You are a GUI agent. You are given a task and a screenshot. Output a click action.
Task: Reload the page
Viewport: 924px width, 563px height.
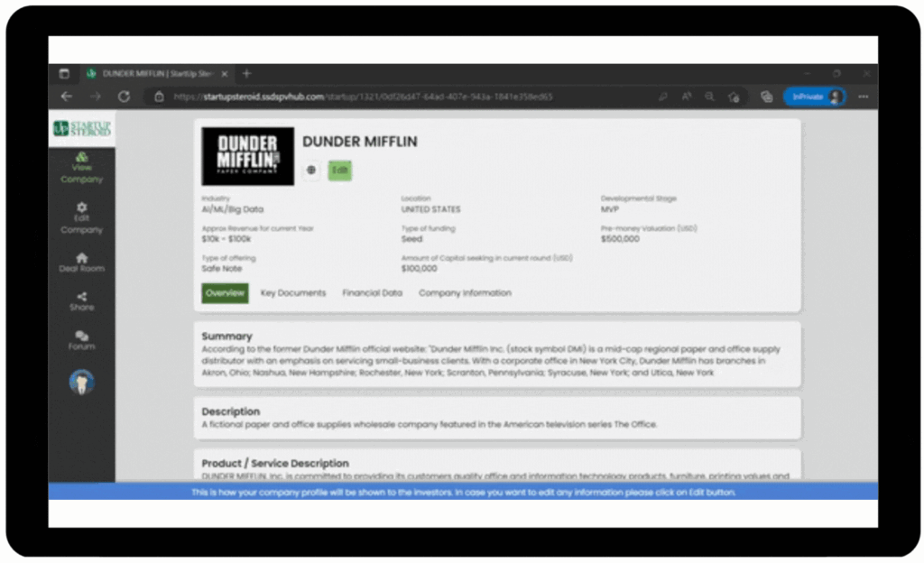click(x=124, y=97)
